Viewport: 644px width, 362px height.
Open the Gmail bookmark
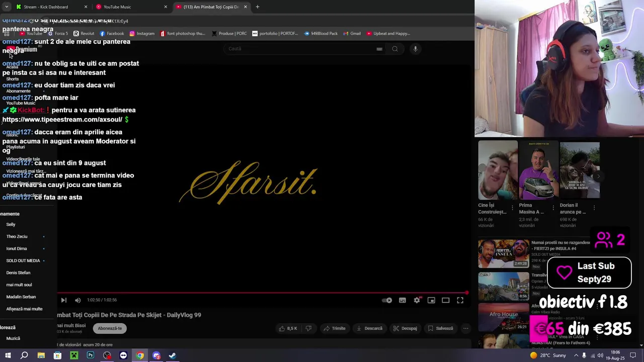coord(352,34)
